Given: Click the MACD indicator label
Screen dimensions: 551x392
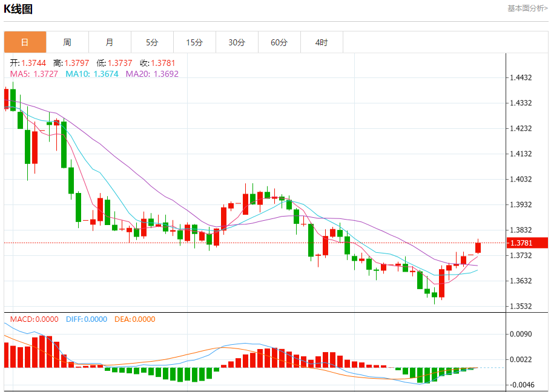Looking at the screenshot, I should coord(34,319).
